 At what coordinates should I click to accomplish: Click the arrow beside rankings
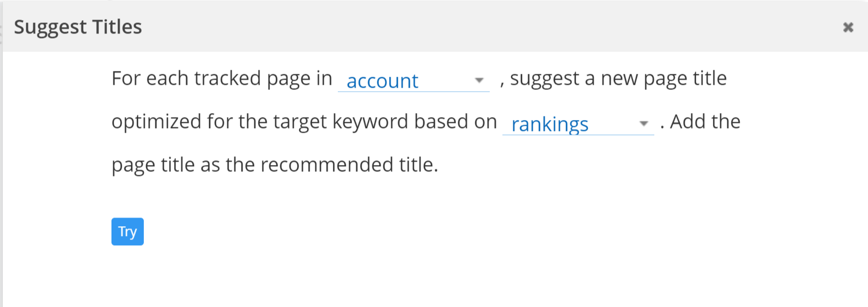point(643,123)
